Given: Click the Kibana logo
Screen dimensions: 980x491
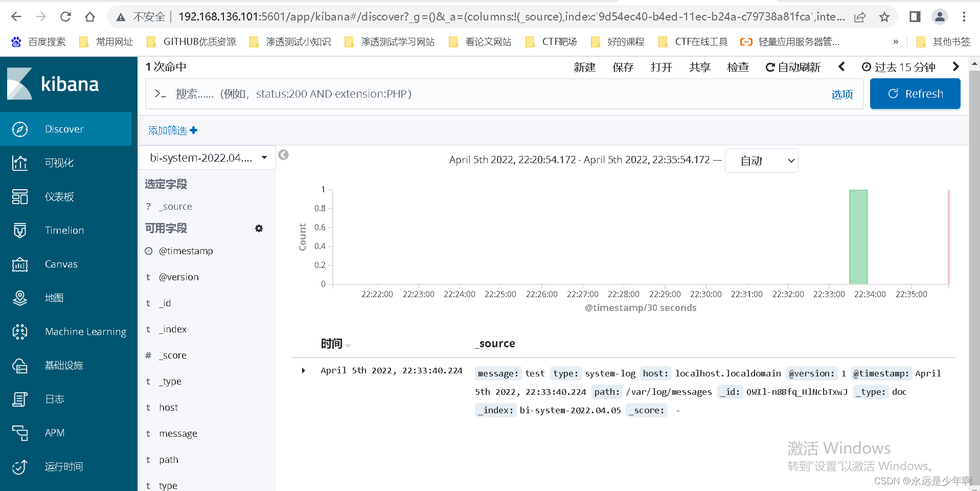Looking at the screenshot, I should pos(53,83).
